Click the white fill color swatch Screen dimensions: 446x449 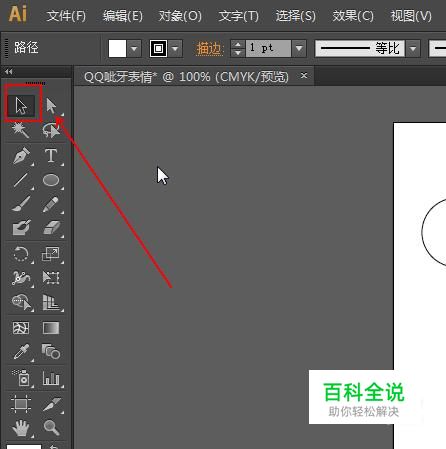117,49
